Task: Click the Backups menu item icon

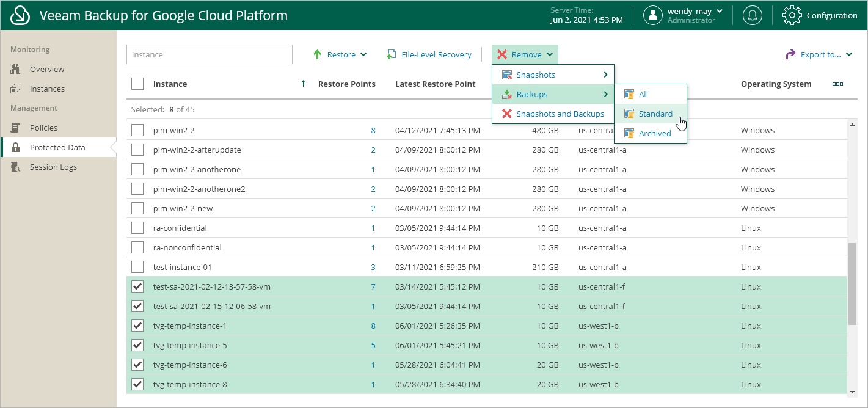Action: coord(506,94)
